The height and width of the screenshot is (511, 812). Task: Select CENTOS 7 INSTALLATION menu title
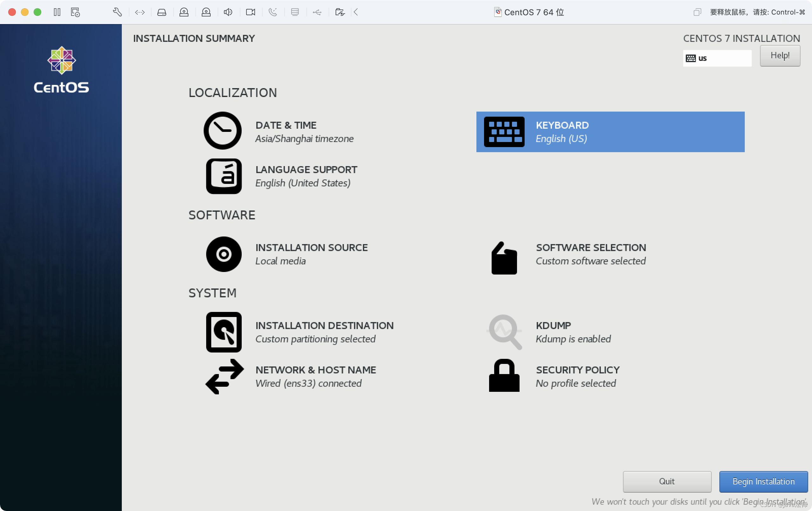741,38
